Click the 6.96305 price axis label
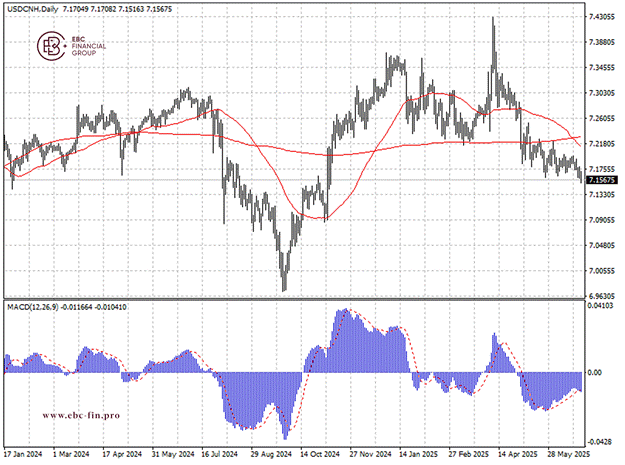Screen dimensions: 625x465 coord(602,297)
